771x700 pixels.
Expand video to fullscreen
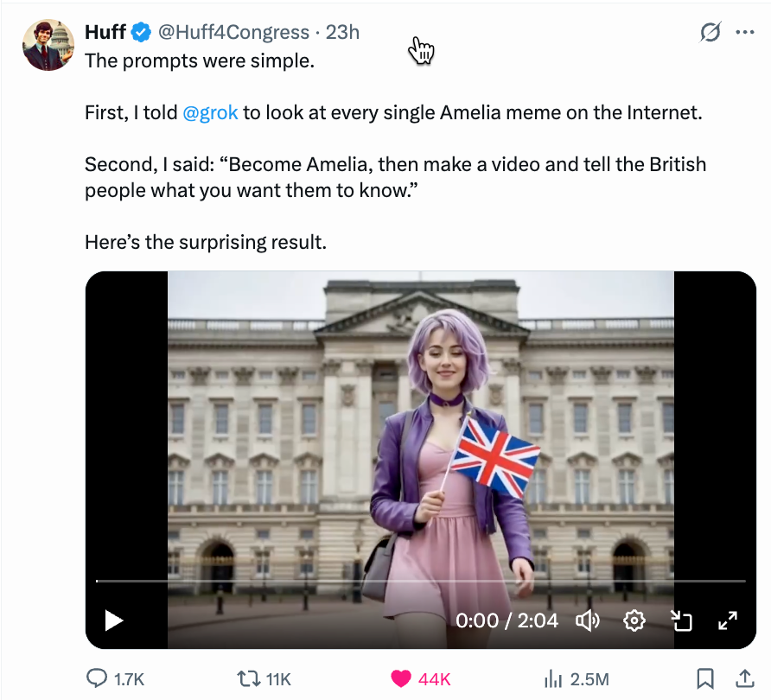(728, 620)
